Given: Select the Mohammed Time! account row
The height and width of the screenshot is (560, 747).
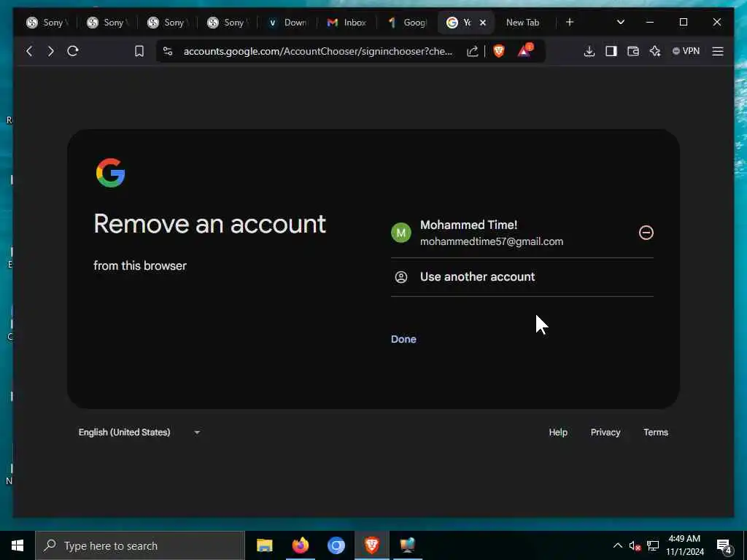Looking at the screenshot, I should pos(522,233).
